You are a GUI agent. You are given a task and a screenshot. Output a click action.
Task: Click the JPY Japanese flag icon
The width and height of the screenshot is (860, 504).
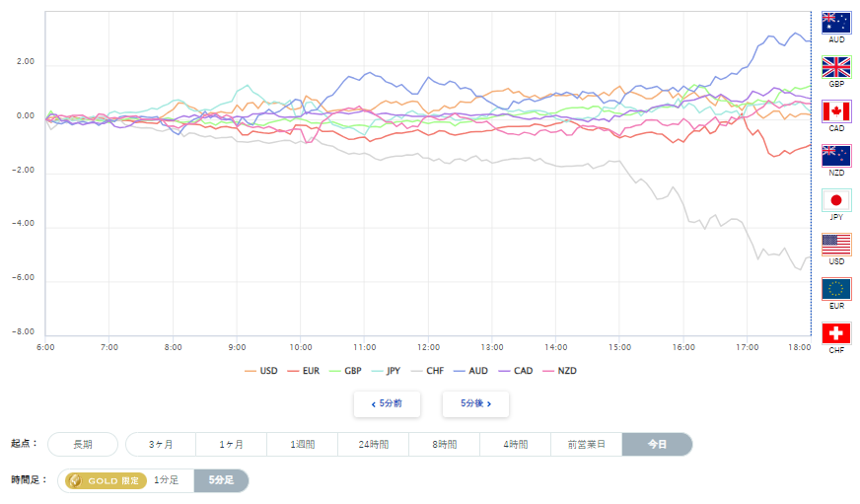[x=836, y=201]
